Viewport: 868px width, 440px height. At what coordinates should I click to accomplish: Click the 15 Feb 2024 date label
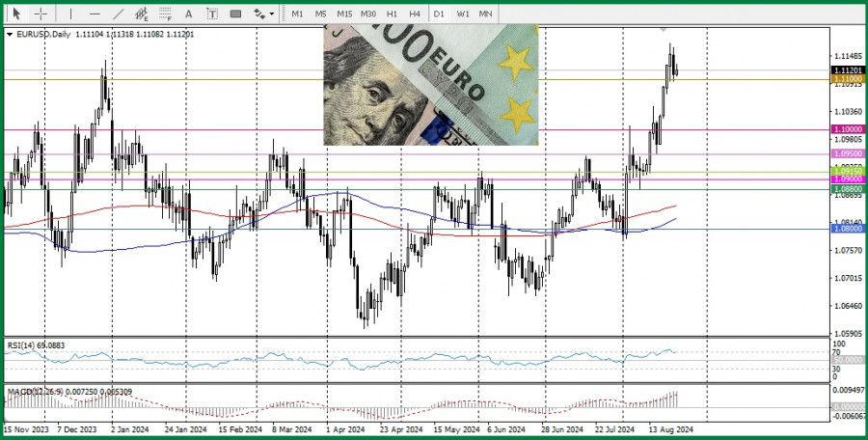pyautogui.click(x=240, y=429)
